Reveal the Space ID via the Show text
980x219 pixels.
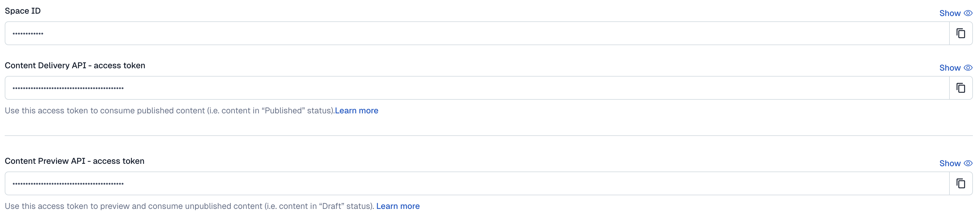(x=950, y=13)
